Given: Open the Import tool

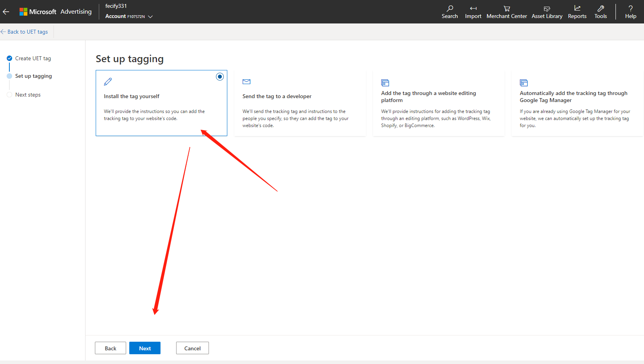Looking at the screenshot, I should click(473, 12).
